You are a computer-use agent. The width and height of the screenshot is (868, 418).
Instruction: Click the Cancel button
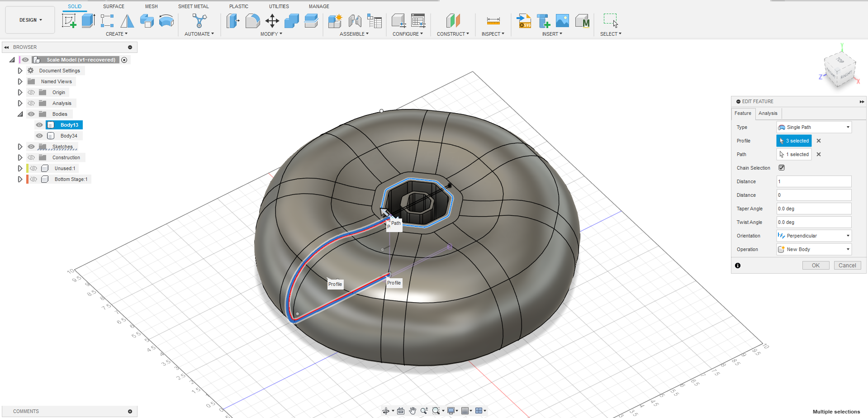click(x=847, y=266)
